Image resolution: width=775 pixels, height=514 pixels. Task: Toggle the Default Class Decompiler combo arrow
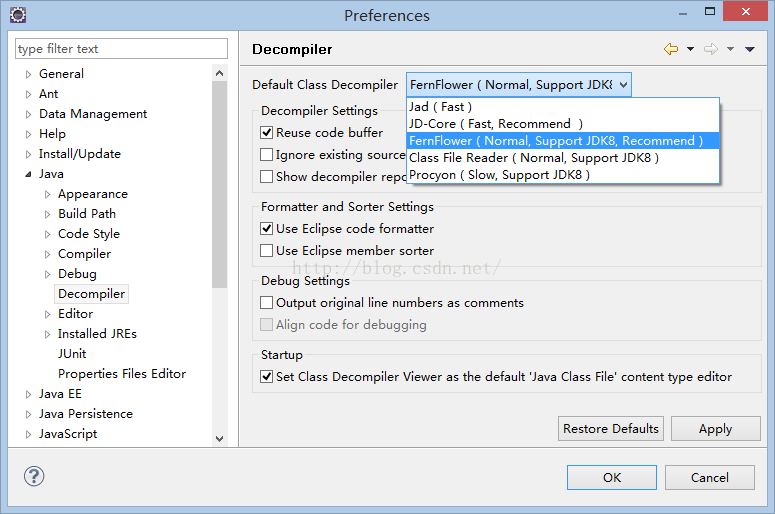coord(623,85)
